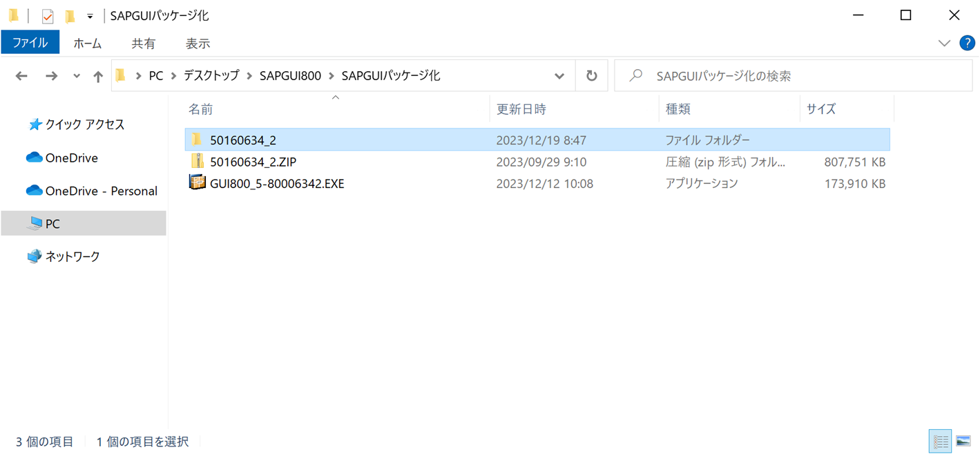The image size is (980, 454).
Task: Sort by 種類 column header
Action: [x=729, y=109]
